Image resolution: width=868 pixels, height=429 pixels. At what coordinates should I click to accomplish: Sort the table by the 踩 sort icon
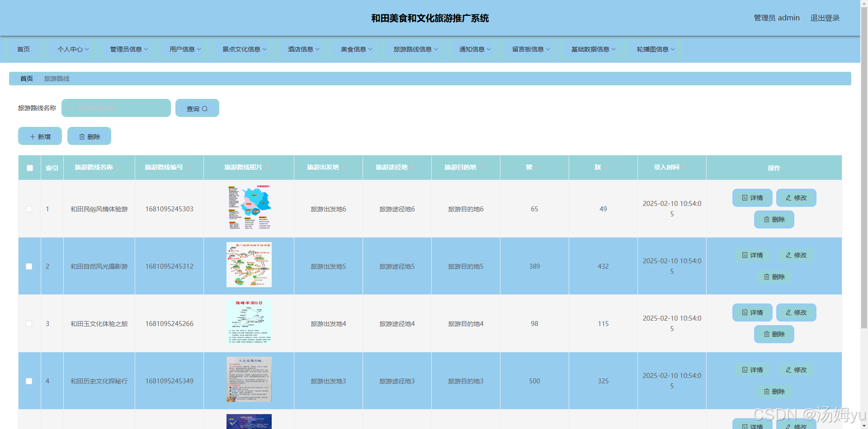click(607, 168)
